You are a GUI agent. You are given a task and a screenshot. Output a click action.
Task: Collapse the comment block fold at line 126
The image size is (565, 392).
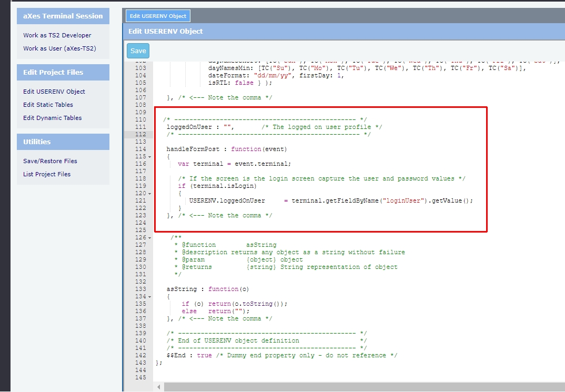tap(150, 238)
